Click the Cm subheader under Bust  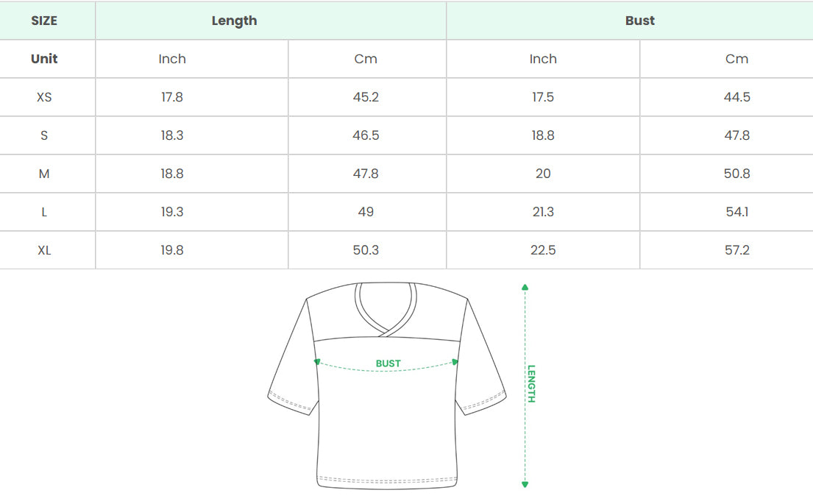pos(736,59)
